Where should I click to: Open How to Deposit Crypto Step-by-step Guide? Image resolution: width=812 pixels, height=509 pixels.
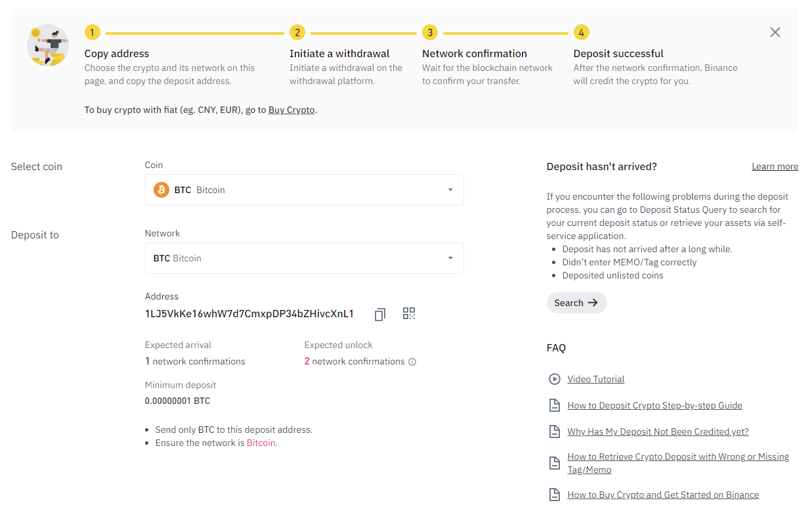click(x=654, y=405)
